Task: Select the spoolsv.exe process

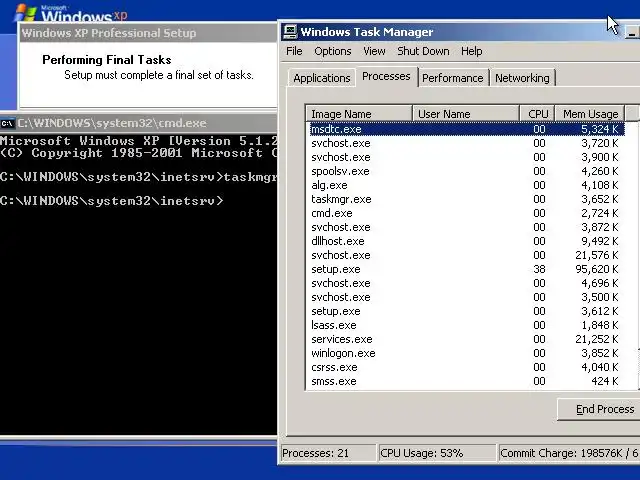Action: (x=466, y=171)
